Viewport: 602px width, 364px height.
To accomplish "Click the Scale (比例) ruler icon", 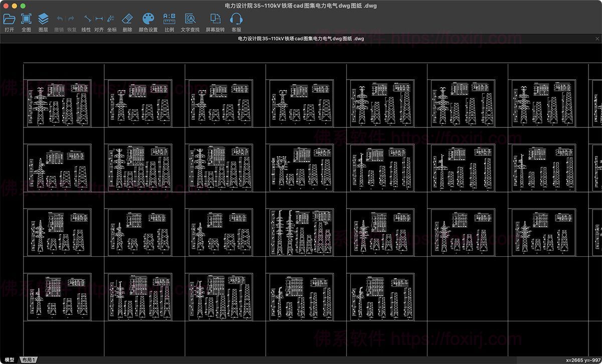I will 170,20.
